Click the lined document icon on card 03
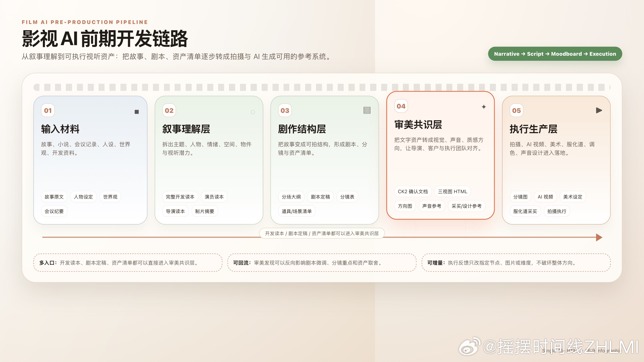The height and width of the screenshot is (362, 644). (367, 110)
